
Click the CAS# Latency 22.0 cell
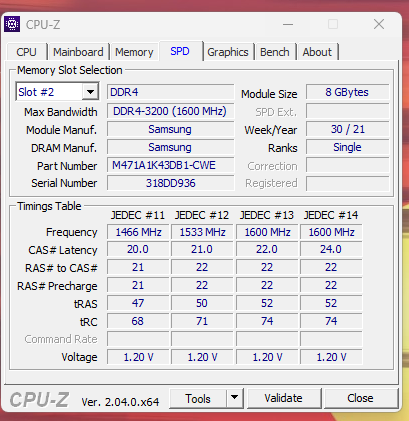coord(267,249)
